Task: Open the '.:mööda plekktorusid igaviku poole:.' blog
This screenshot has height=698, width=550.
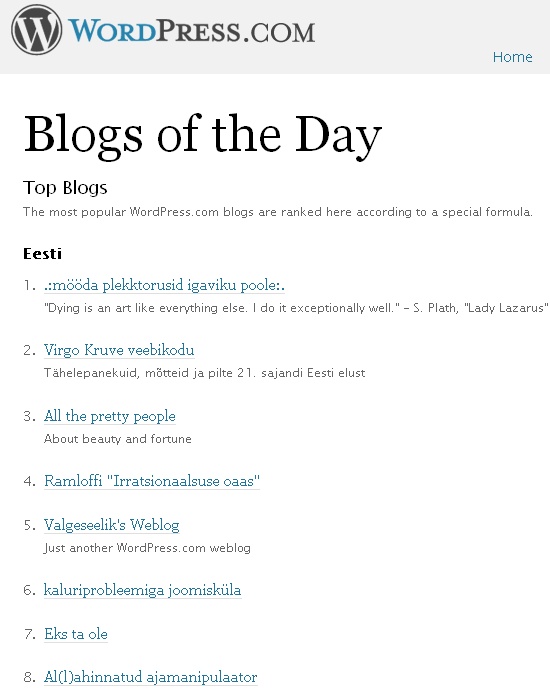Action: [164, 285]
